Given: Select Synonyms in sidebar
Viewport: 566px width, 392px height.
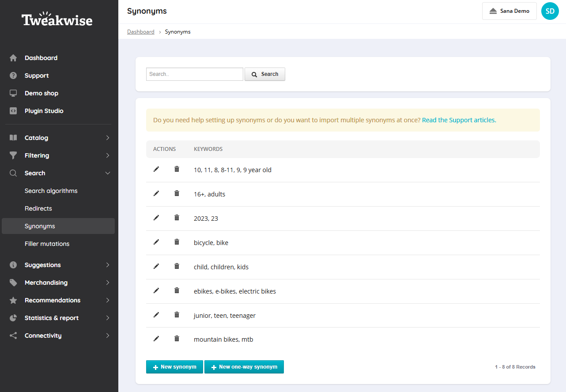Looking at the screenshot, I should [58, 226].
